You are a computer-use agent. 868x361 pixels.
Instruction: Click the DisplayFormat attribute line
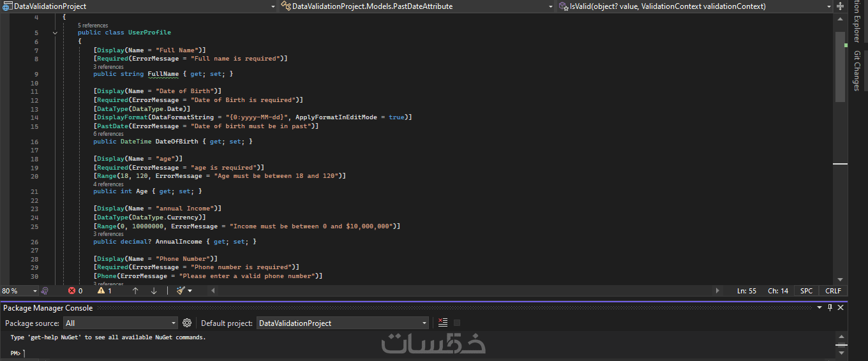coord(253,117)
